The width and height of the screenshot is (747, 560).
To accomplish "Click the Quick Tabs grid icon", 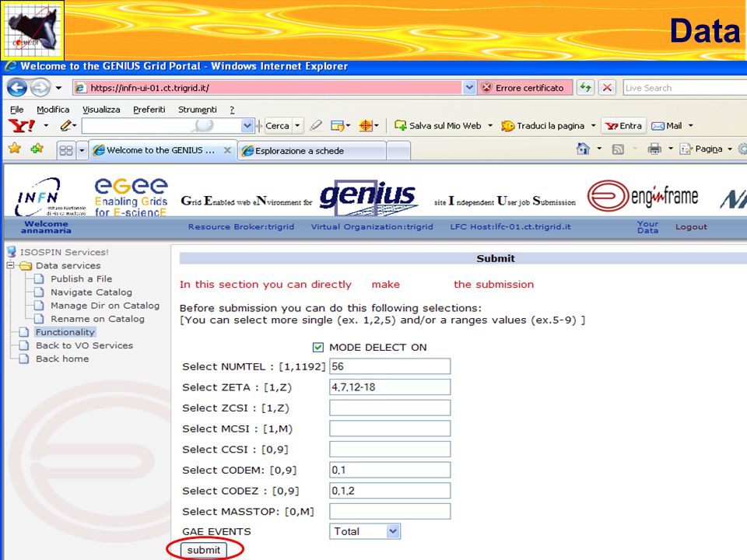I will pyautogui.click(x=66, y=150).
